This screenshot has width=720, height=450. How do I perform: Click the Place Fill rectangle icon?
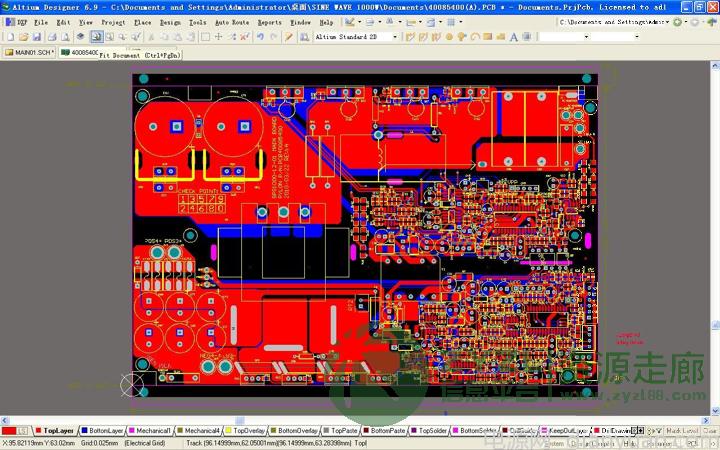(x=489, y=37)
